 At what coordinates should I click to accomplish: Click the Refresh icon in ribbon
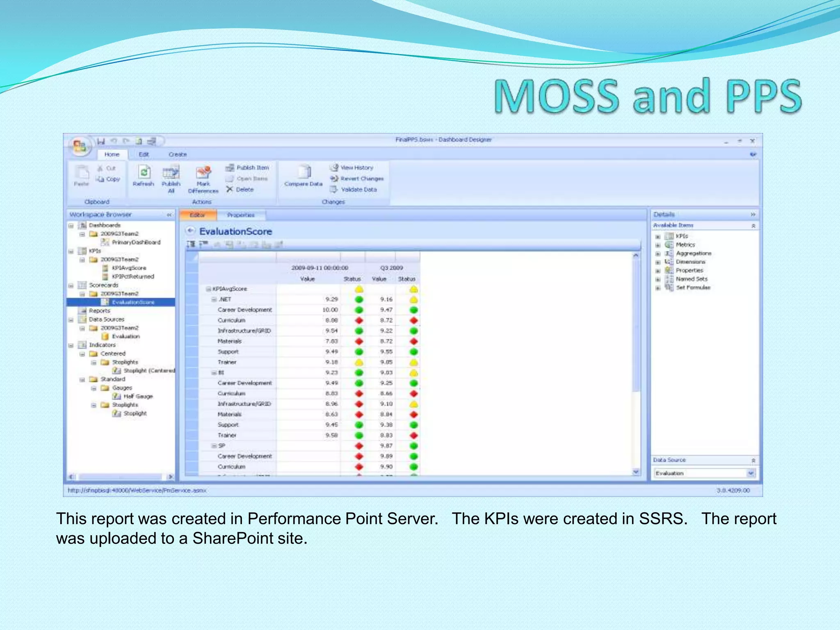point(144,172)
